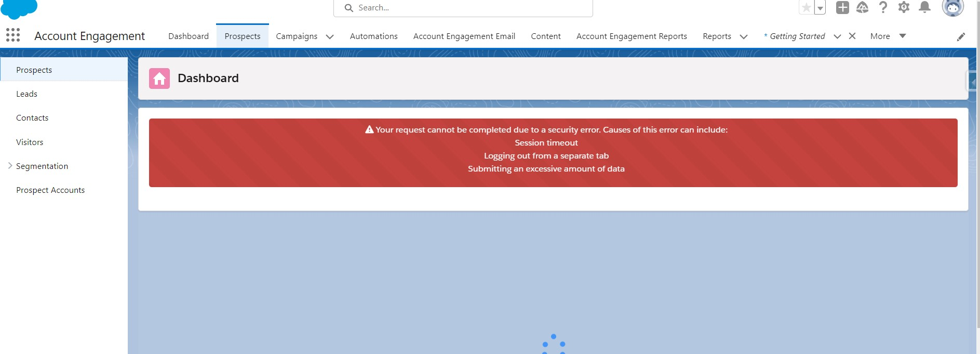Click the favorites star icon
The width and height of the screenshot is (980, 354).
tap(806, 8)
